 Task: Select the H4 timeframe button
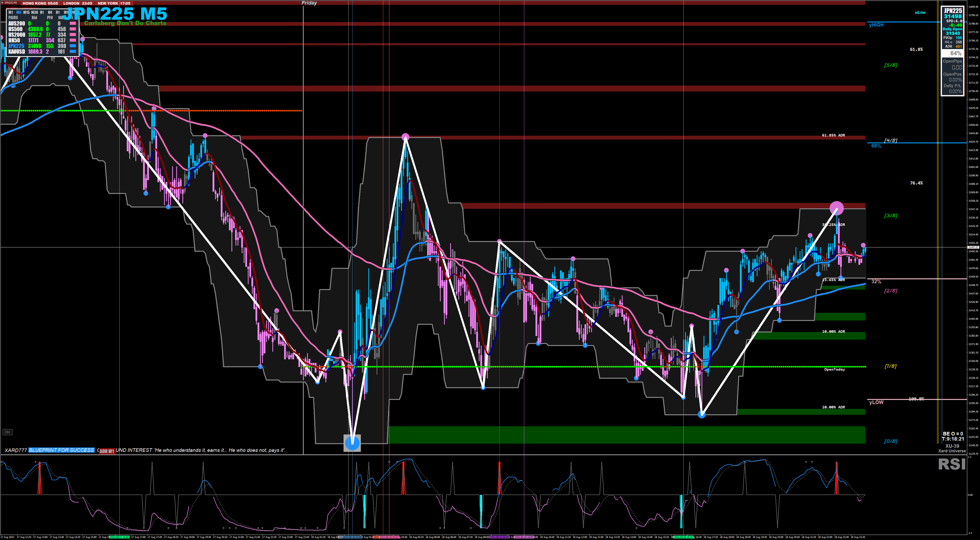[x=50, y=13]
